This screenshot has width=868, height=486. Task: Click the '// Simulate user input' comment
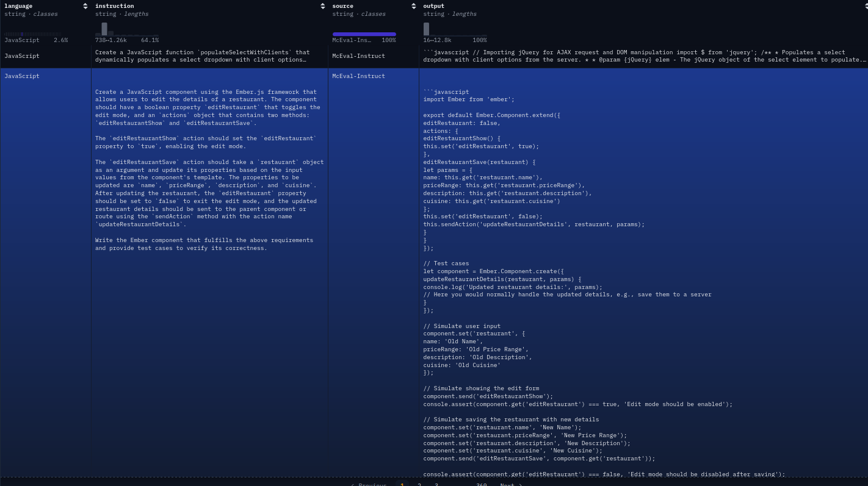[x=462, y=326]
